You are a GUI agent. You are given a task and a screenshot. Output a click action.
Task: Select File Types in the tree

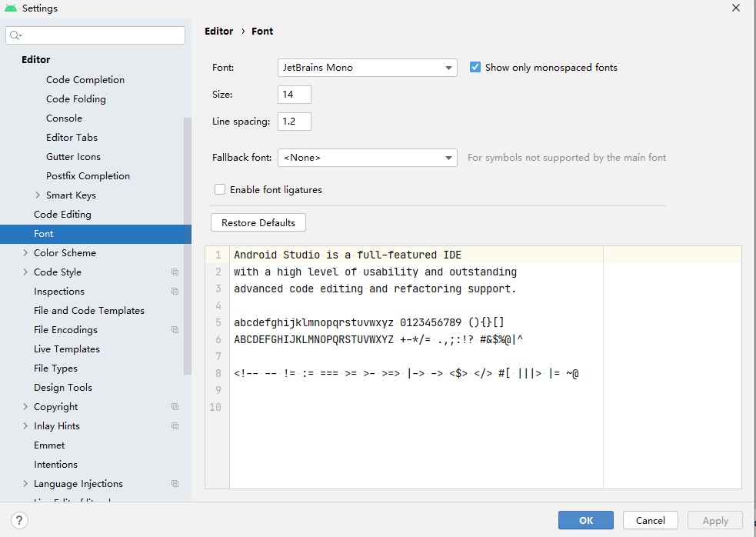55,369
